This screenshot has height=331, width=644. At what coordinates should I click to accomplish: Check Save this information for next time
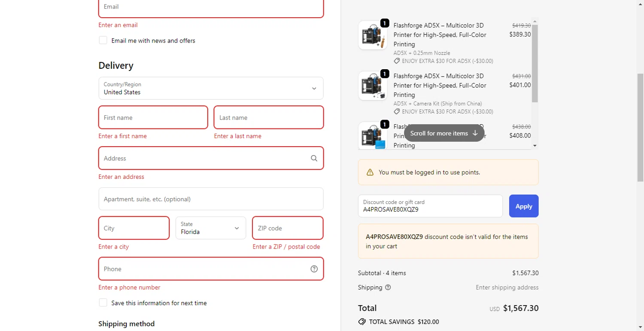coord(103,303)
